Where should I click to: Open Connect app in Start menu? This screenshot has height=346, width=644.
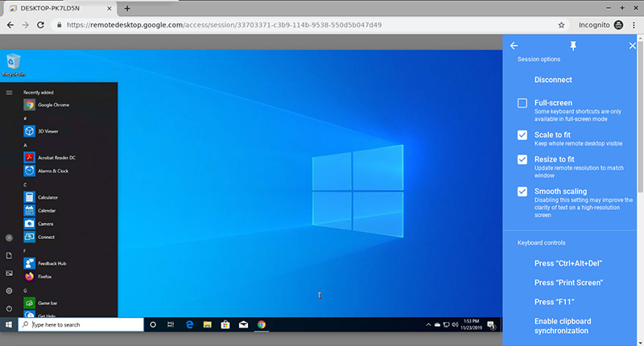tap(39, 237)
